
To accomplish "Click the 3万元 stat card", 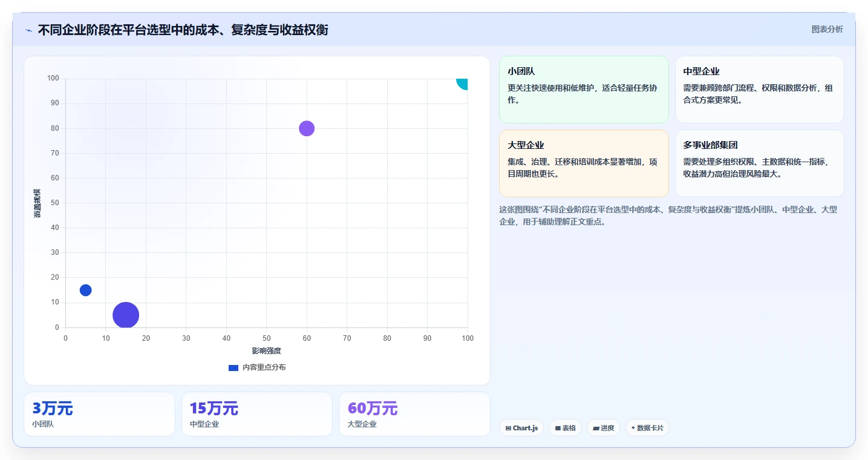I will tap(99, 414).
